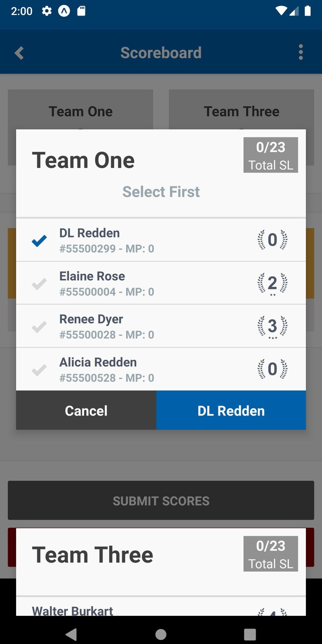Click DL Redden's laurel wreath score icon

272,240
